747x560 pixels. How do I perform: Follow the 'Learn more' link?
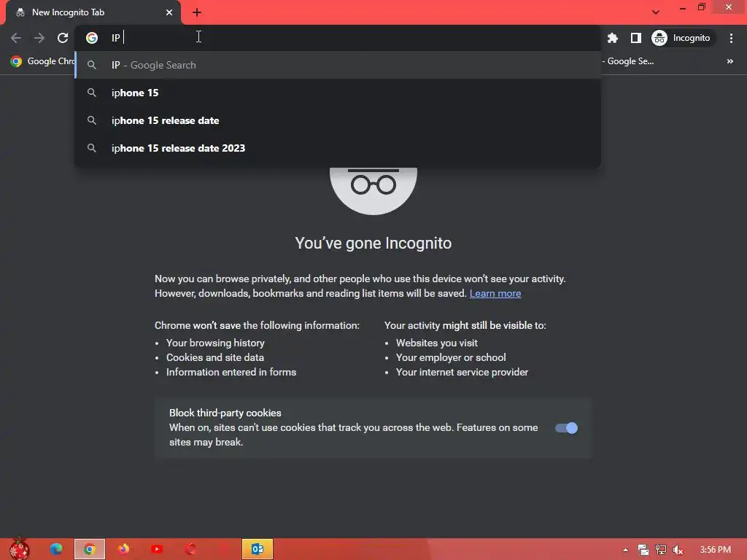coord(495,293)
